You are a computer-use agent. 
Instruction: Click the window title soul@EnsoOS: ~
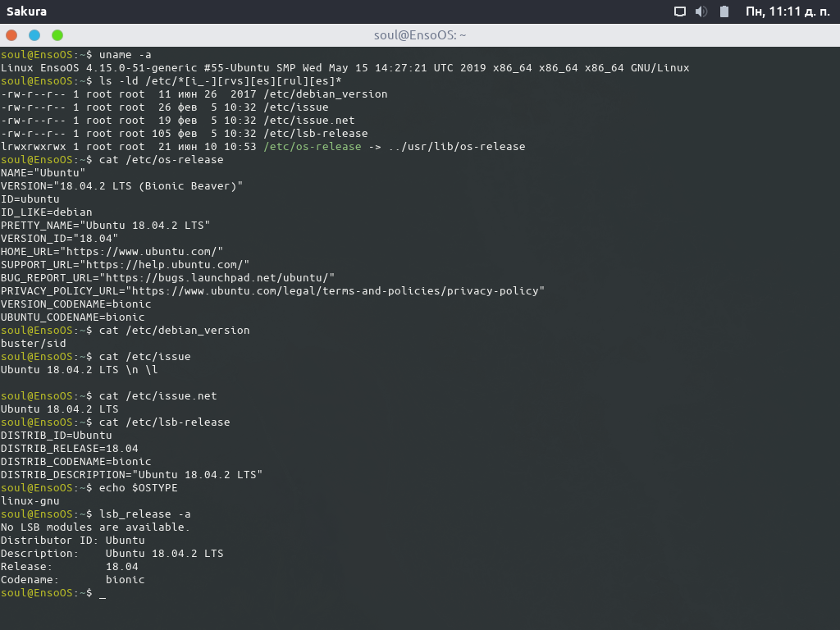pos(420,35)
